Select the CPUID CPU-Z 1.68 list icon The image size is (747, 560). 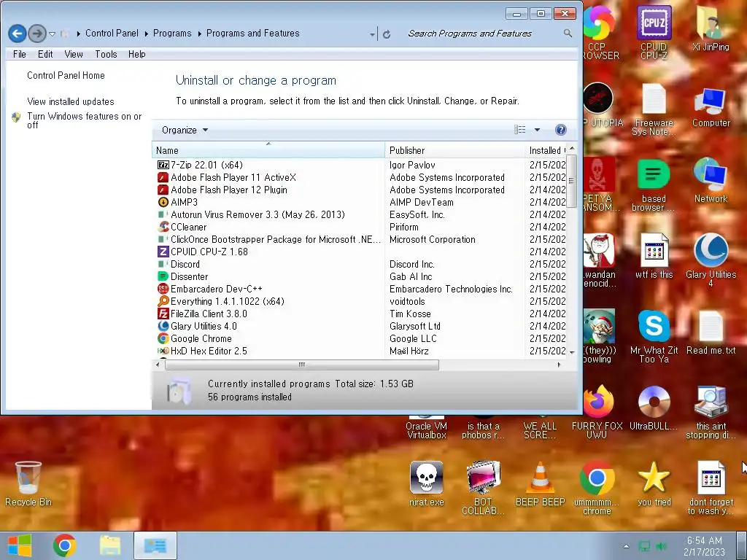(x=163, y=252)
